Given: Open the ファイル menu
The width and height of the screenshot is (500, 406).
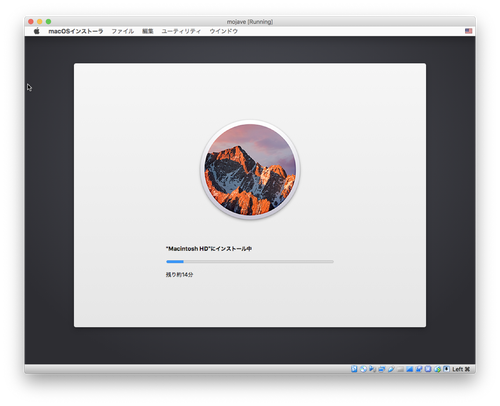Looking at the screenshot, I should point(123,31).
